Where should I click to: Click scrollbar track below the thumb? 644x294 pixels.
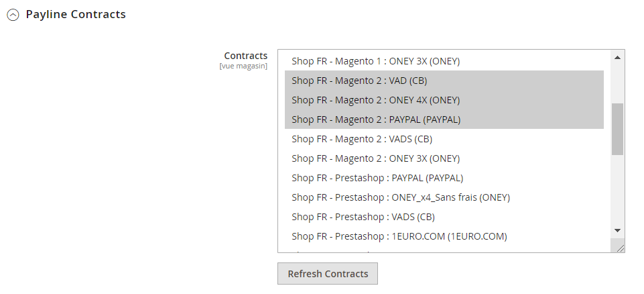point(617,191)
